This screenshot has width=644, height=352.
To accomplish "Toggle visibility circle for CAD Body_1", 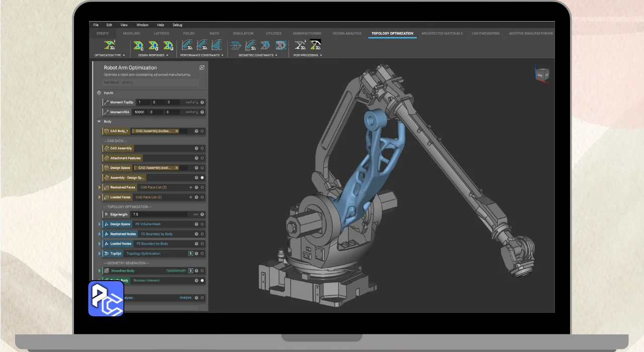I will click(x=202, y=131).
